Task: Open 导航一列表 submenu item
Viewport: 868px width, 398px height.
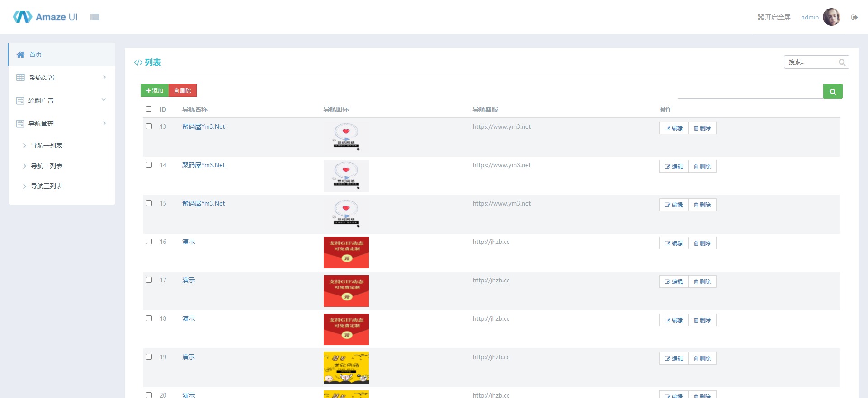Action: pos(47,145)
